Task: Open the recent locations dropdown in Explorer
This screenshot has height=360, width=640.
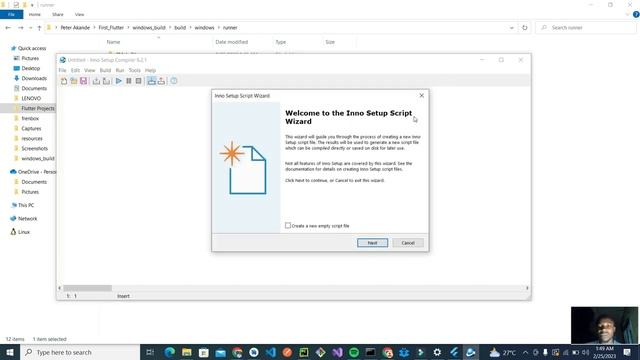Action: pyautogui.click(x=31, y=28)
